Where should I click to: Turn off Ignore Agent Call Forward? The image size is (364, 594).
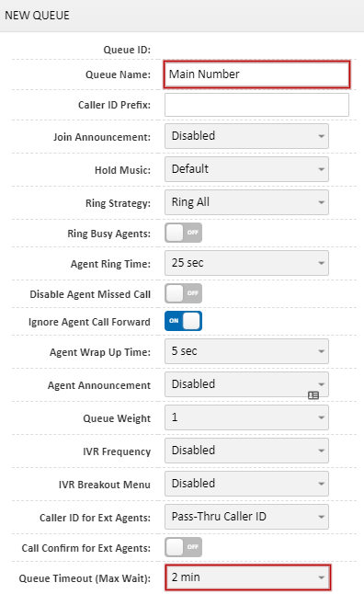[183, 321]
